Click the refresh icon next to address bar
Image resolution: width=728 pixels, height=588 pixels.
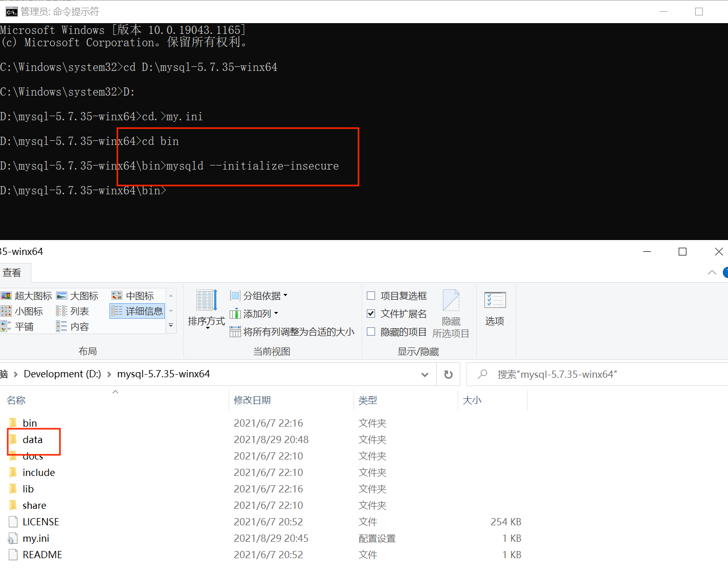447,374
